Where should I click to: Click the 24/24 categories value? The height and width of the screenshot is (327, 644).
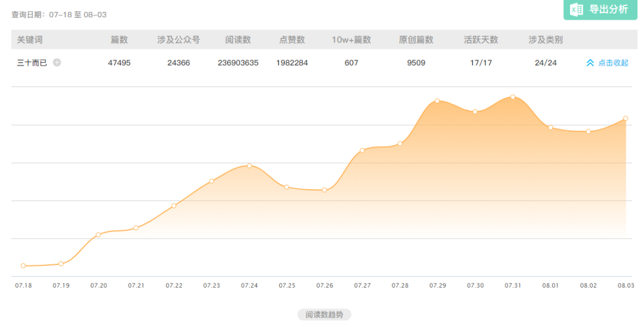[x=546, y=63]
